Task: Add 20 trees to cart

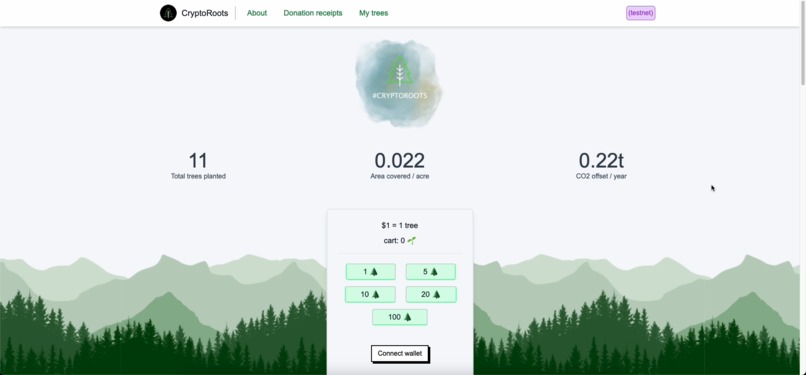Action: (x=431, y=294)
